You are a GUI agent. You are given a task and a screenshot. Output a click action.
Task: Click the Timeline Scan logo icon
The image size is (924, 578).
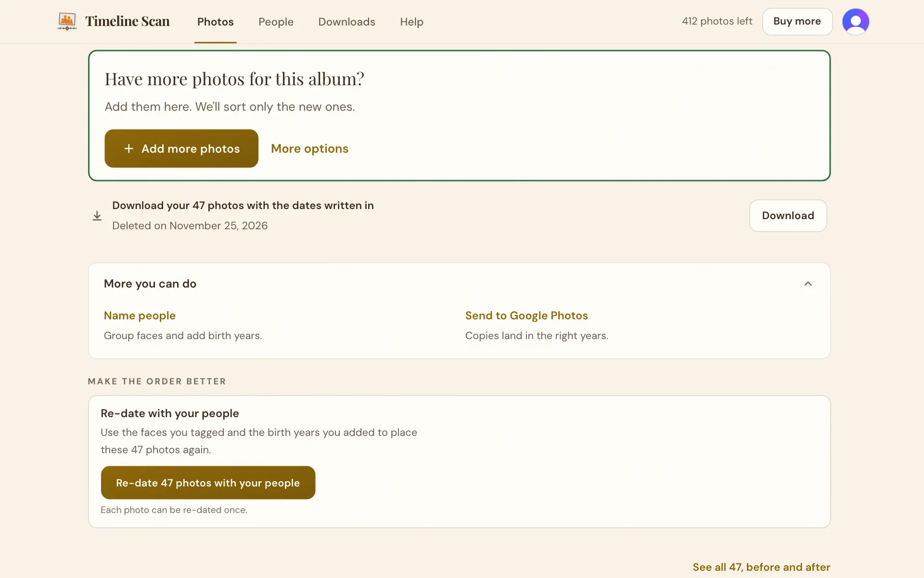point(67,22)
